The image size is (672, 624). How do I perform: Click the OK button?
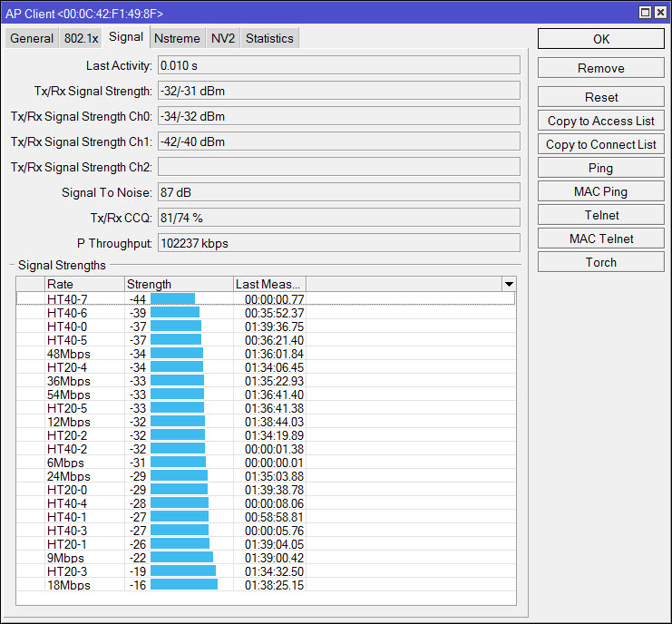coord(601,39)
